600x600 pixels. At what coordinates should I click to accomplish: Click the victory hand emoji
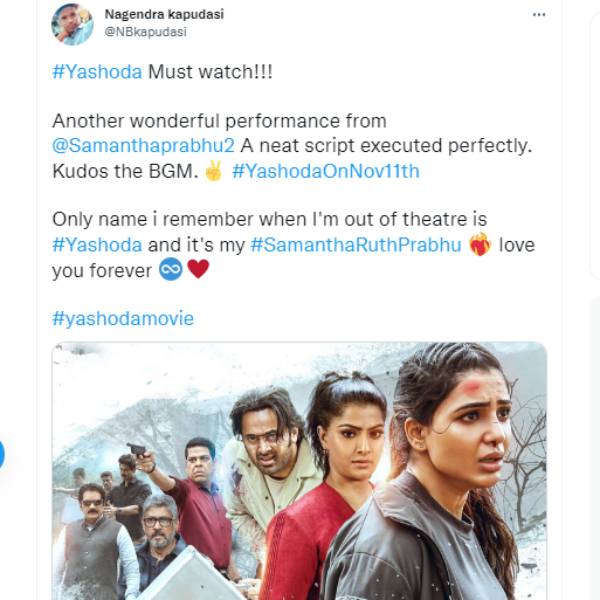213,171
